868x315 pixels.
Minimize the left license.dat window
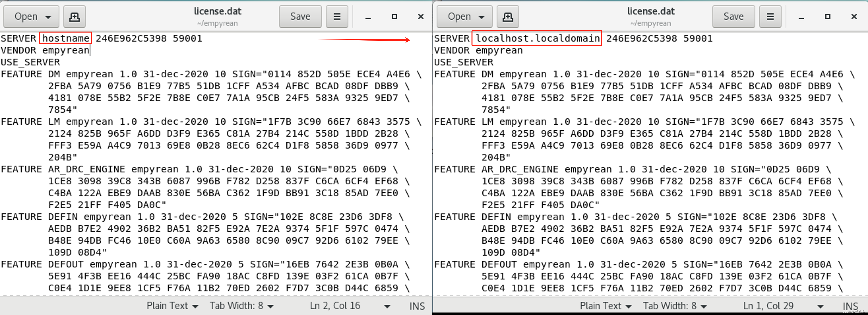tap(368, 17)
